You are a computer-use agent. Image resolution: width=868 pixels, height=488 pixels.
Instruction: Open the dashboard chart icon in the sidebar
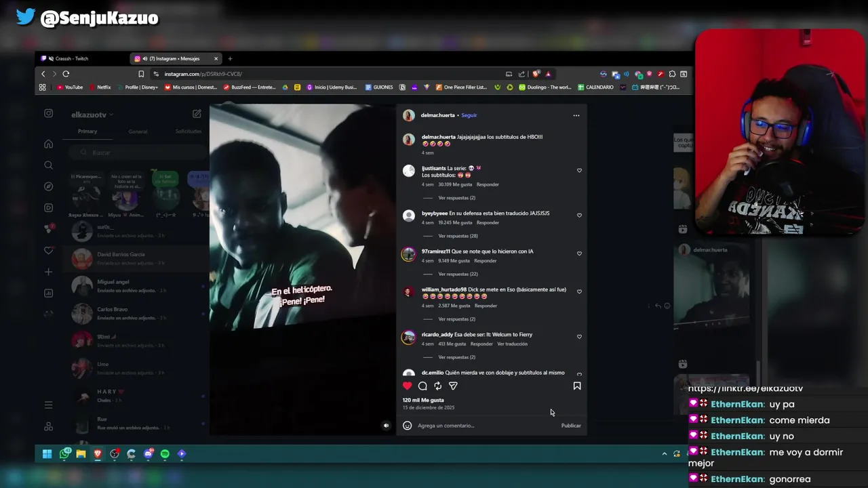48,293
